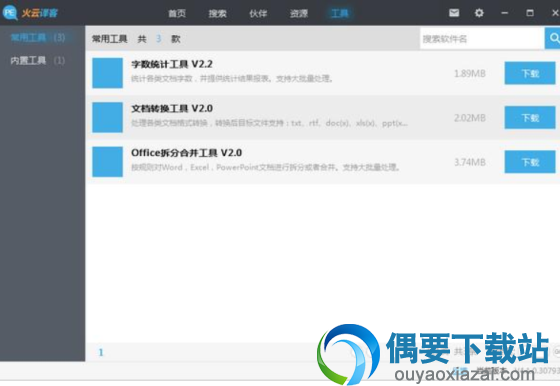The height and width of the screenshot is (386, 560).
Task: Maximize the application window
Action: pos(530,13)
